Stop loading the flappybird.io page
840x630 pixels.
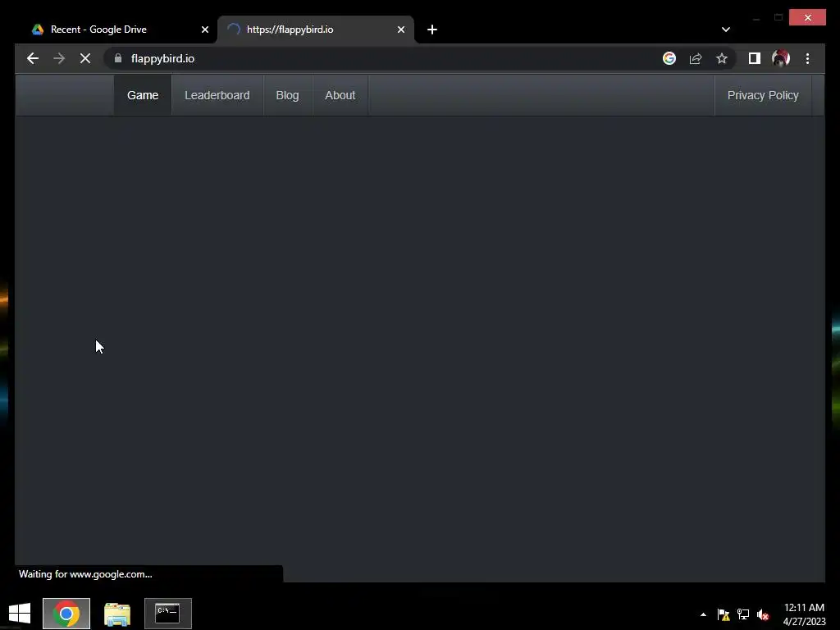85,58
